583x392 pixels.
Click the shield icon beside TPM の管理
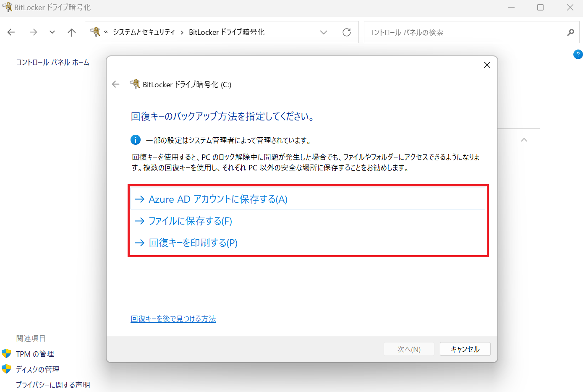coord(6,353)
